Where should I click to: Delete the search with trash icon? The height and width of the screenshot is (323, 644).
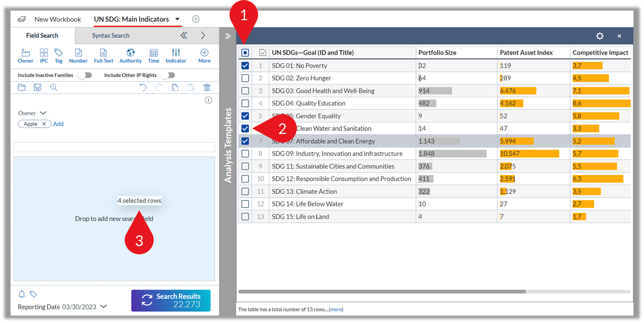(207, 87)
